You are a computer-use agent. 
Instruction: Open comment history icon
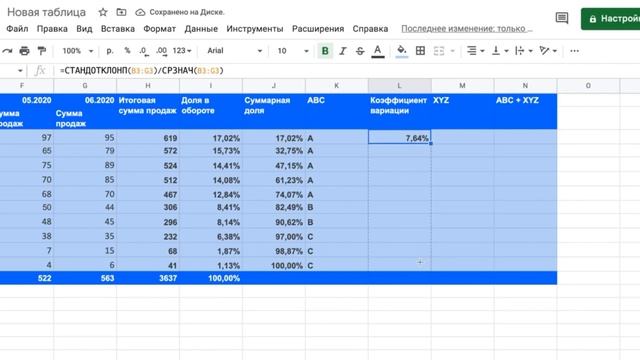562,18
